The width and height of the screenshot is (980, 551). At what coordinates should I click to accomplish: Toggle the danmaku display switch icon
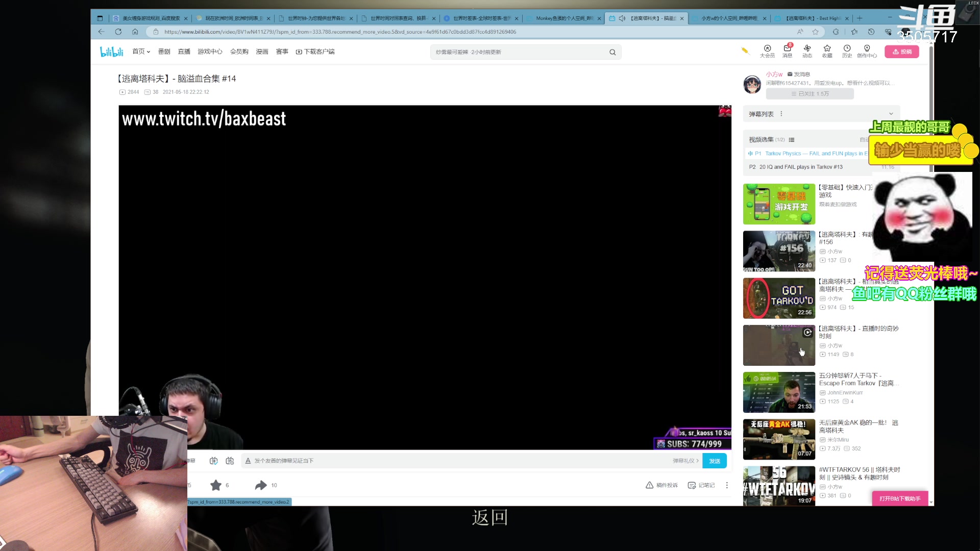point(213,461)
